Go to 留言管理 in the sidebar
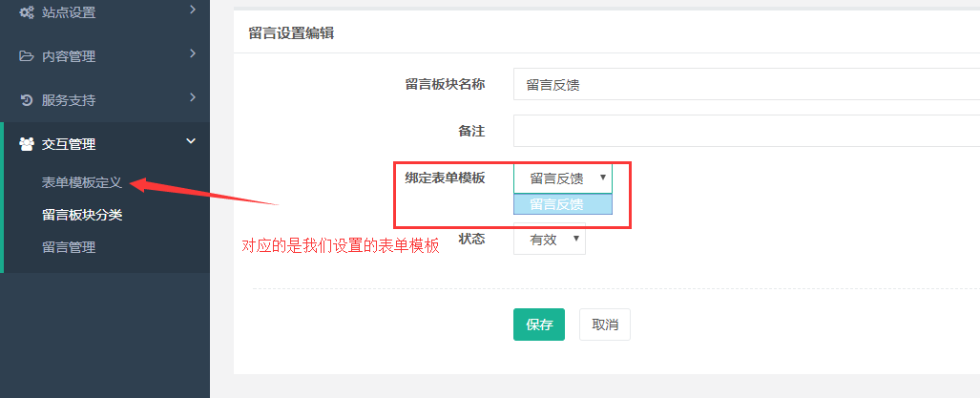Viewport: 980px width, 398px height. [x=69, y=247]
